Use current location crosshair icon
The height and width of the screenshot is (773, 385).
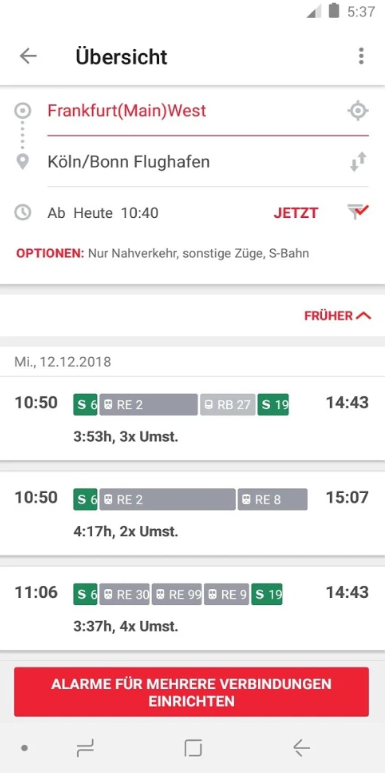click(358, 110)
